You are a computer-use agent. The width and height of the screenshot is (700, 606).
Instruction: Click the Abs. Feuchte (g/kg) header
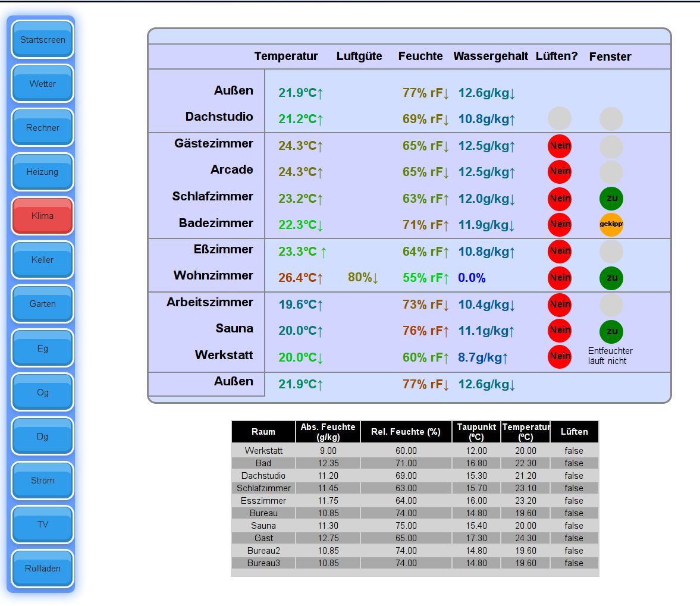point(328,432)
